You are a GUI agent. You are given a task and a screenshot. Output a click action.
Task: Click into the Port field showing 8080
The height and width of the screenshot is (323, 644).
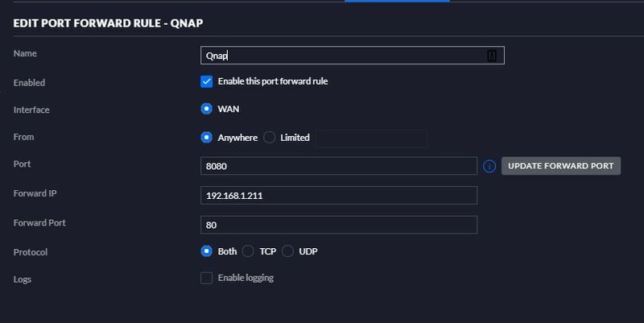tap(338, 166)
